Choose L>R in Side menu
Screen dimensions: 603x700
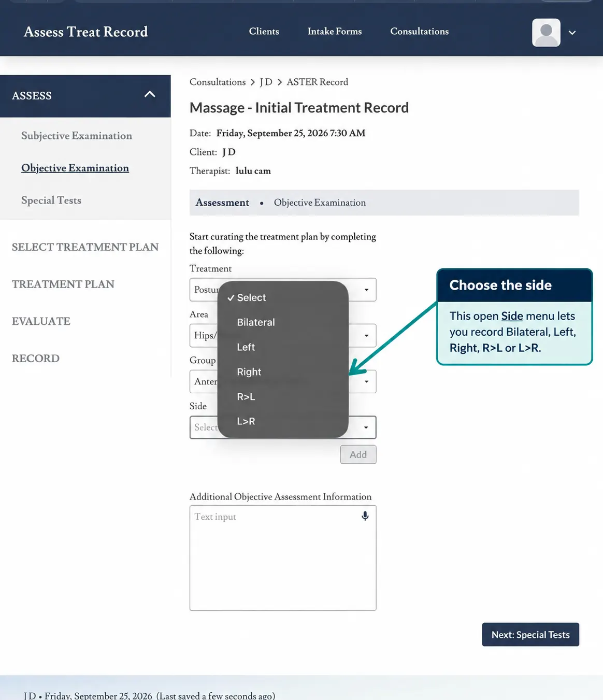click(x=283, y=421)
